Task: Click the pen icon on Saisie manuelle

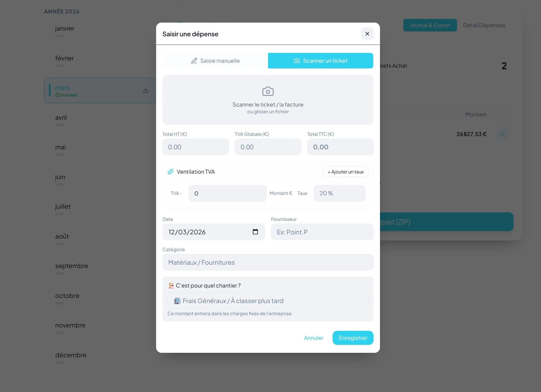Action: 194,61
